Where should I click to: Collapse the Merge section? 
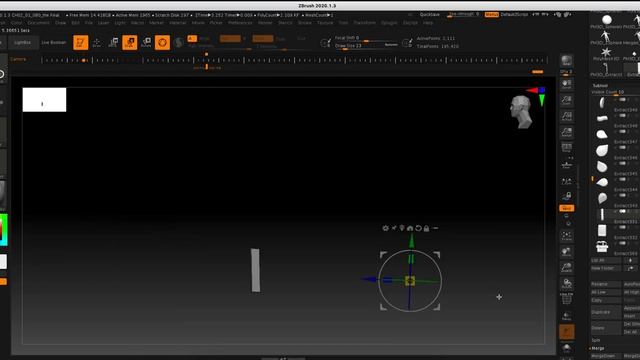click(x=598, y=348)
